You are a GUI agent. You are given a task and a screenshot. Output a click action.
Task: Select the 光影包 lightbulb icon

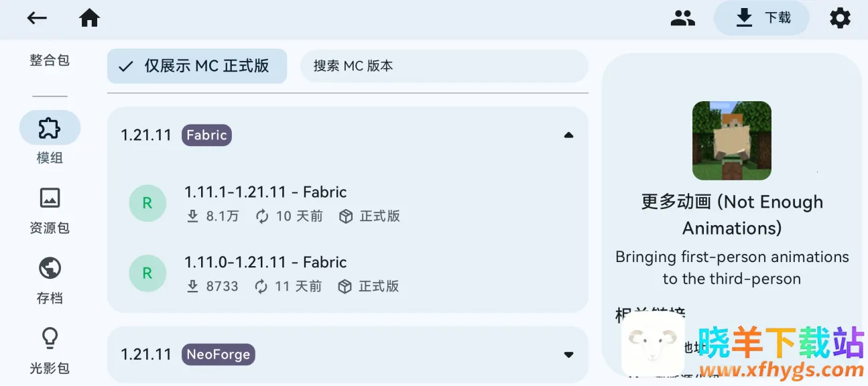[50, 338]
